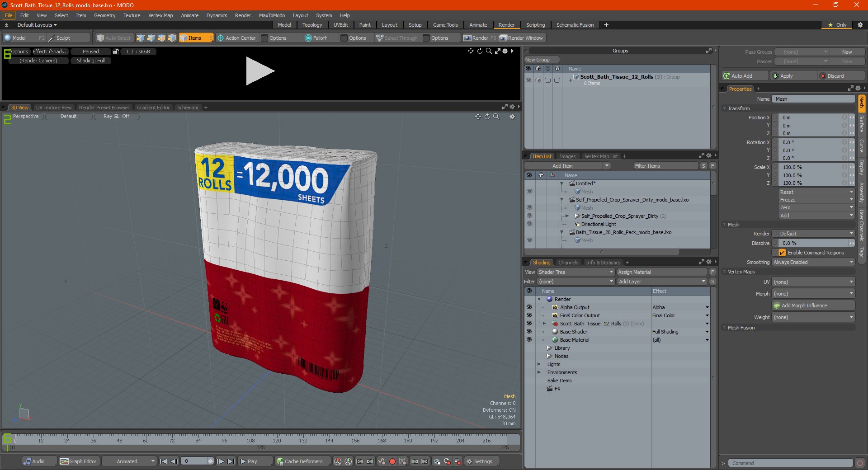
Task: Start preview render with large play icon
Action: pyautogui.click(x=259, y=71)
